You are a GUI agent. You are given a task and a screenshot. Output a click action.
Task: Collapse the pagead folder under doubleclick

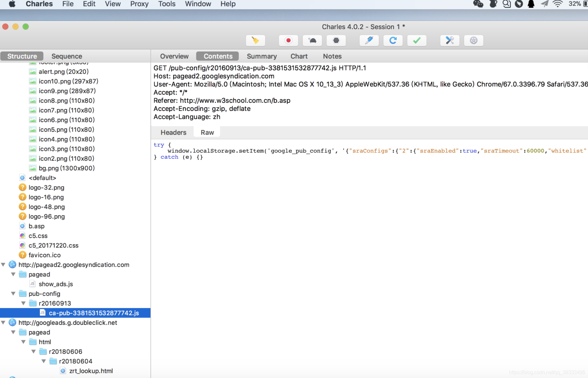click(13, 332)
